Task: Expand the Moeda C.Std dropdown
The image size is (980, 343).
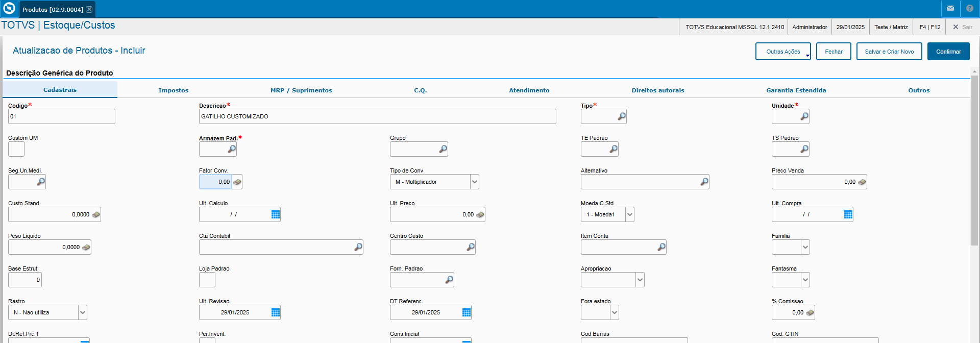Action: [x=630, y=214]
